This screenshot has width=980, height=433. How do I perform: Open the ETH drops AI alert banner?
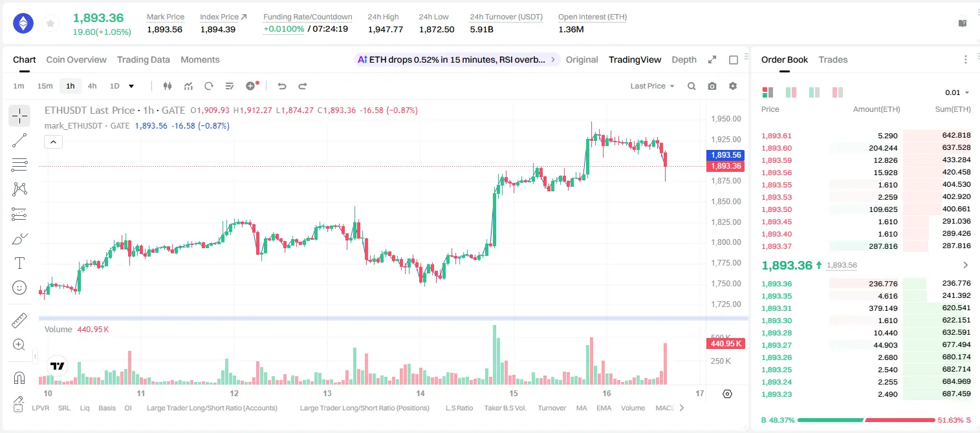pos(457,59)
